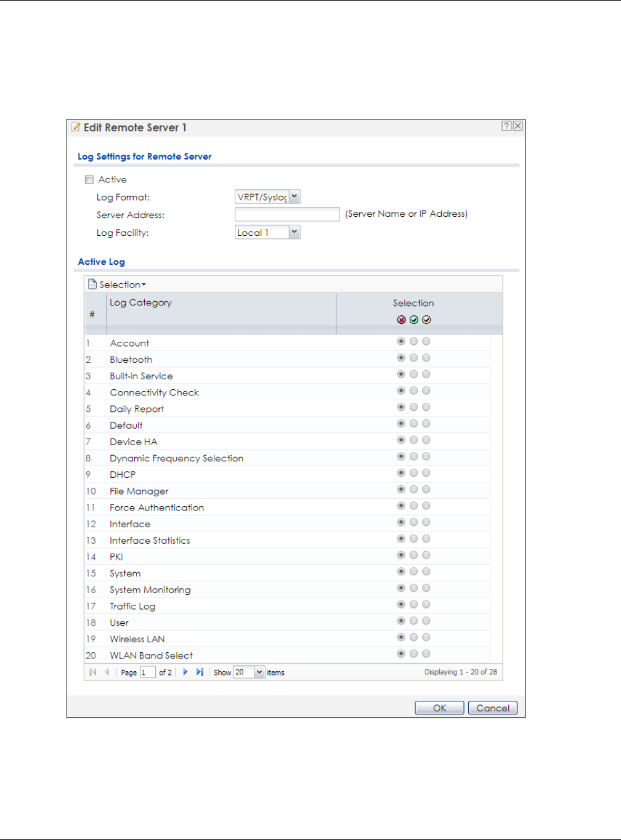Viewport: 621px width, 840px height.
Task: Click the Force Authentication row text
Action: (157, 507)
